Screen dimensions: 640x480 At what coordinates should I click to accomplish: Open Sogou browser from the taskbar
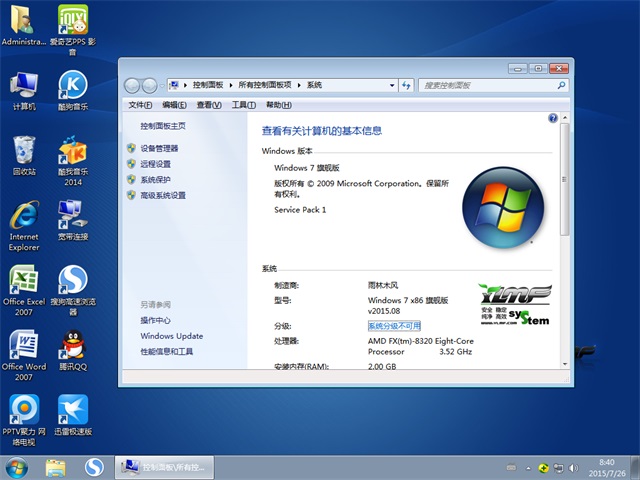[94, 467]
